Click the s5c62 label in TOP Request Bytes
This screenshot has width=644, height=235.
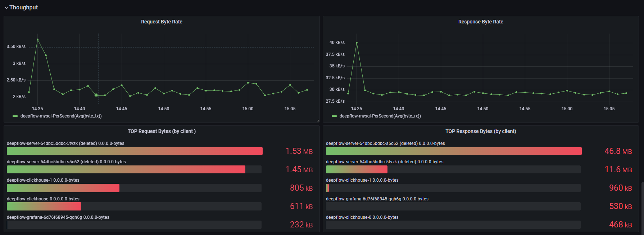[x=66, y=162]
